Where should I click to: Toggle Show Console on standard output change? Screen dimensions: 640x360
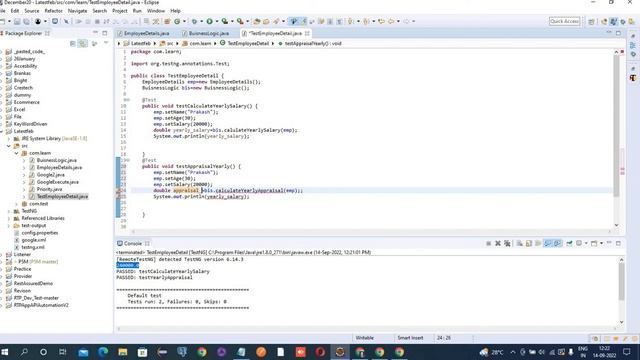click(x=548, y=243)
